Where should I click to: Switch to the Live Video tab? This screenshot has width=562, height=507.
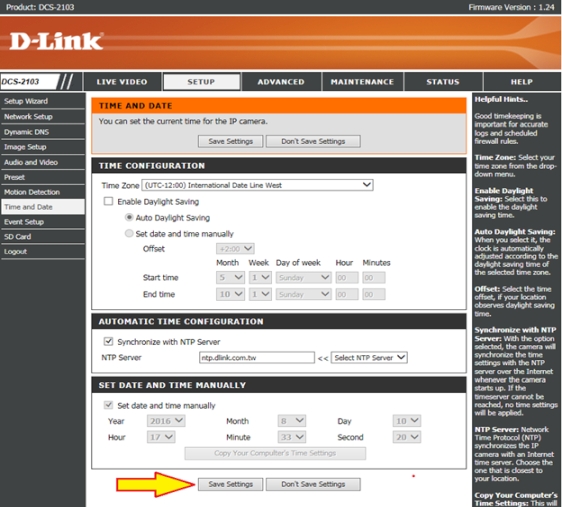click(x=122, y=82)
